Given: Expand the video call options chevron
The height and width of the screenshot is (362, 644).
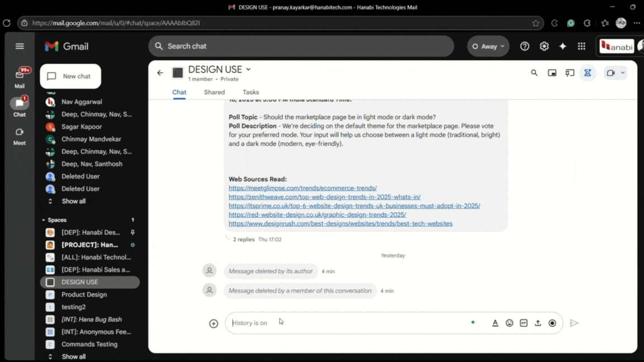Looking at the screenshot, I should pyautogui.click(x=622, y=73).
